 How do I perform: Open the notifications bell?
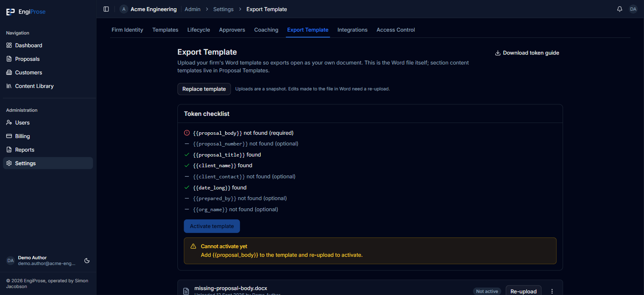(x=620, y=9)
